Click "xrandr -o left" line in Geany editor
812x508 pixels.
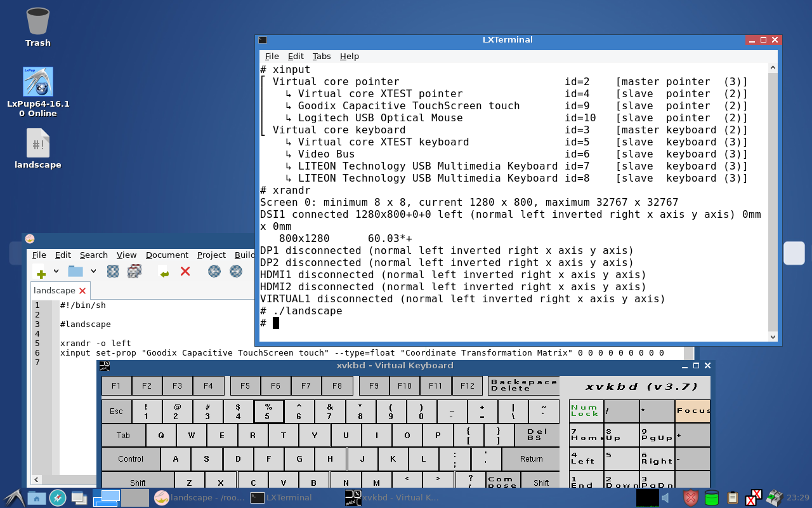(95, 343)
